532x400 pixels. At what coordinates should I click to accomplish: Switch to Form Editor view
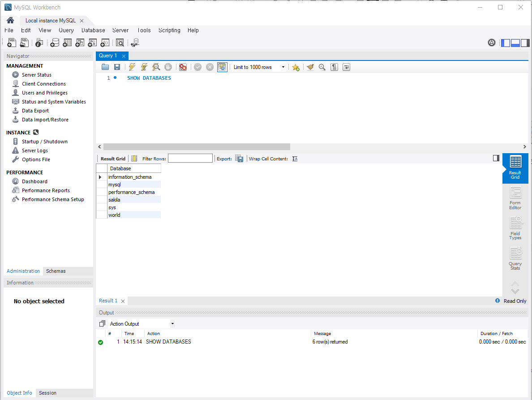515,198
